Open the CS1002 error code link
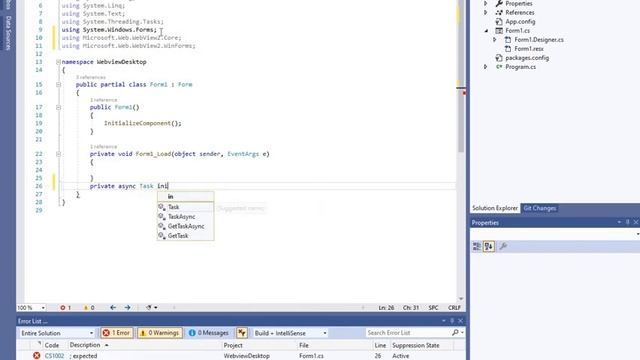Screen dimensions: 640x360 click(54, 356)
